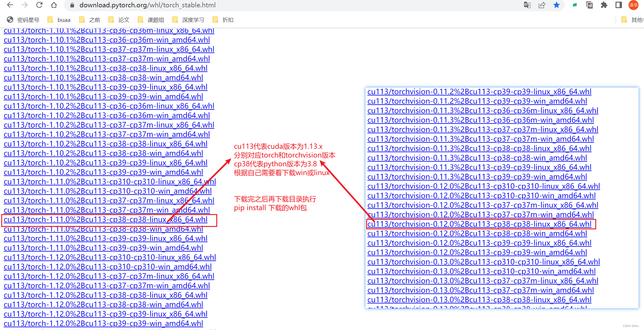Download torch-1.12.0 cu113 cp38 linux wheel

(x=105, y=295)
